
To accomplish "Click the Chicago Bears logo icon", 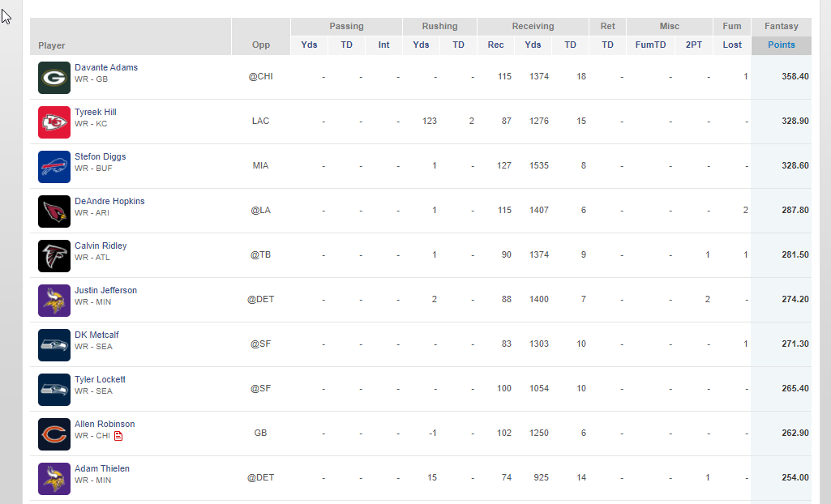I will click(x=54, y=434).
